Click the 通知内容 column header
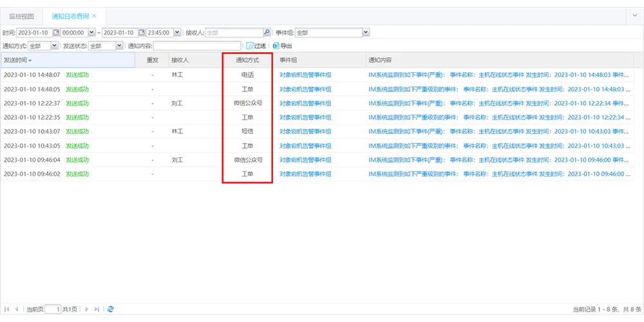 pyautogui.click(x=500, y=61)
